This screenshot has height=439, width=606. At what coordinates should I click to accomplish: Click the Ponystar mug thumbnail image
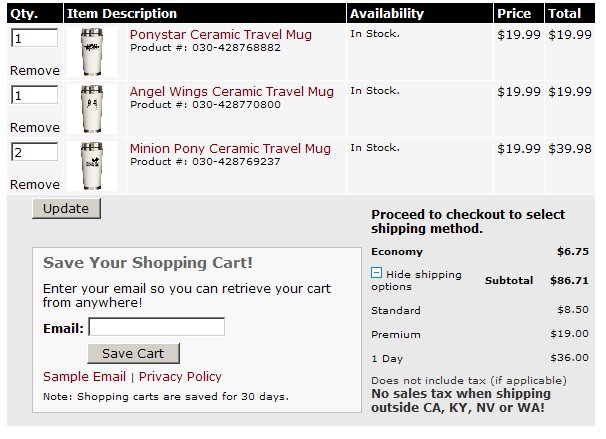92,52
